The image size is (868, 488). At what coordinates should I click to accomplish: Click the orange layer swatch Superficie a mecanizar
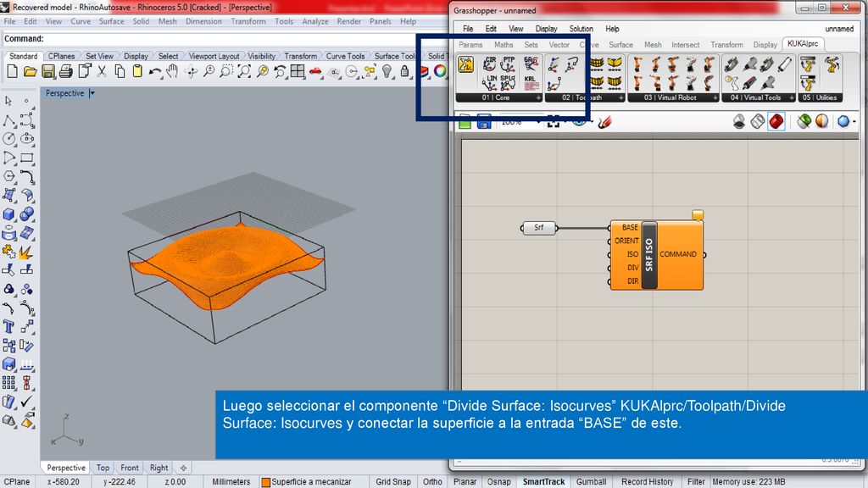tap(265, 482)
